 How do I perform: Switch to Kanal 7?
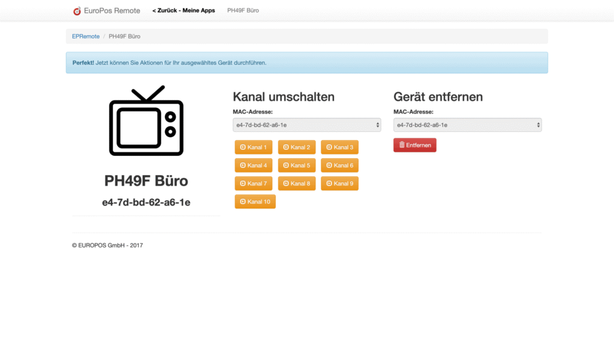pyautogui.click(x=254, y=183)
